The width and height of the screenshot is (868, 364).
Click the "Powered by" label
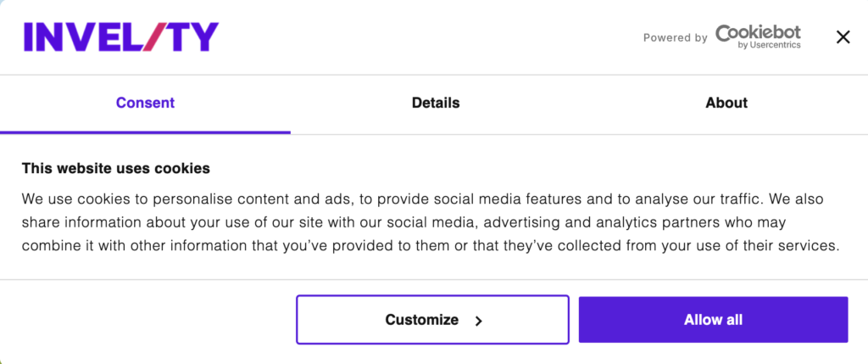[x=675, y=38]
